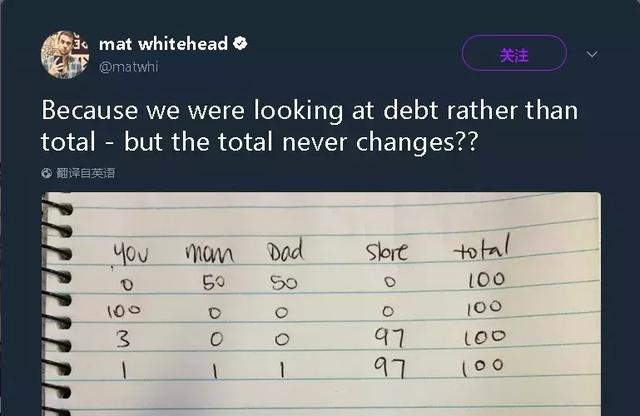
Task: Click the globe translation icon
Action: (x=47, y=173)
